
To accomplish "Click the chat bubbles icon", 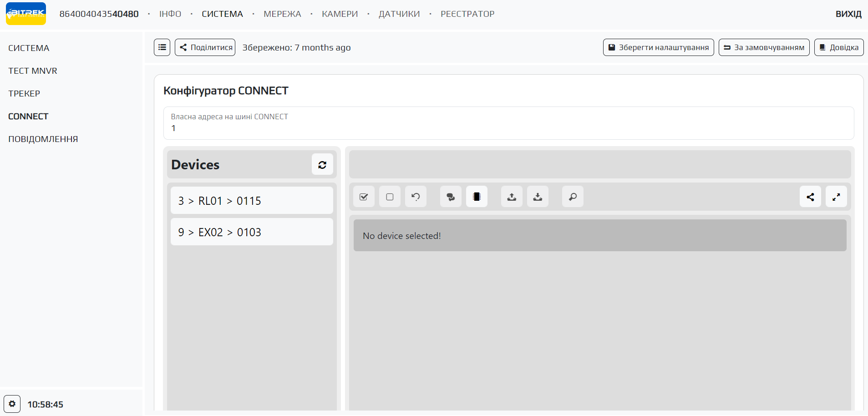I will coord(451,197).
